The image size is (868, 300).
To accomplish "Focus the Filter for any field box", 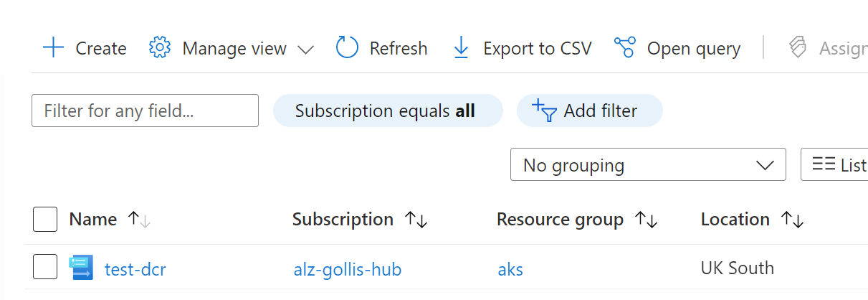I will [x=145, y=111].
